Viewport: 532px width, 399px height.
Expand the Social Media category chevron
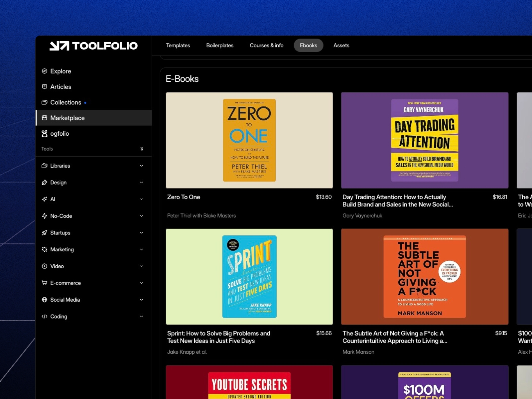coord(142,300)
